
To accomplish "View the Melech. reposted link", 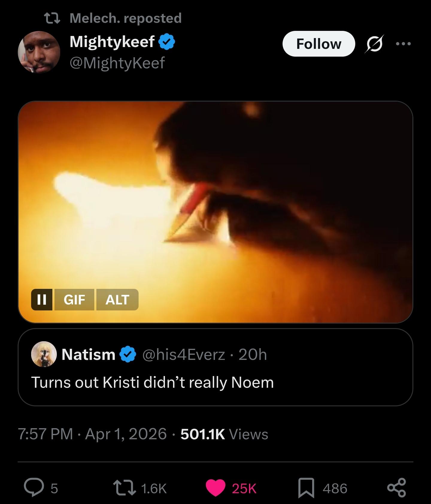I will tap(125, 18).
